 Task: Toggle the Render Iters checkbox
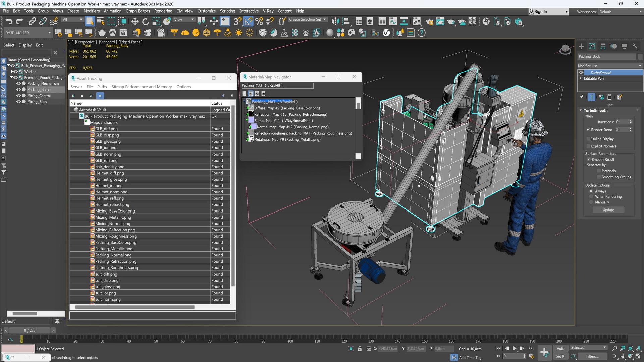point(588,130)
